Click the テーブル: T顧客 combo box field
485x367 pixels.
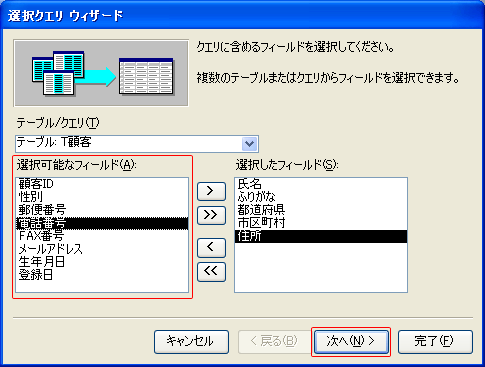[137, 144]
